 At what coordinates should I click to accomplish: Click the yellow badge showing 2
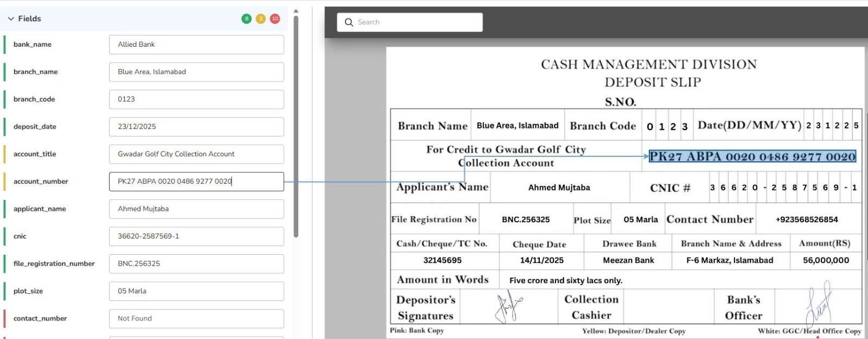tap(261, 18)
